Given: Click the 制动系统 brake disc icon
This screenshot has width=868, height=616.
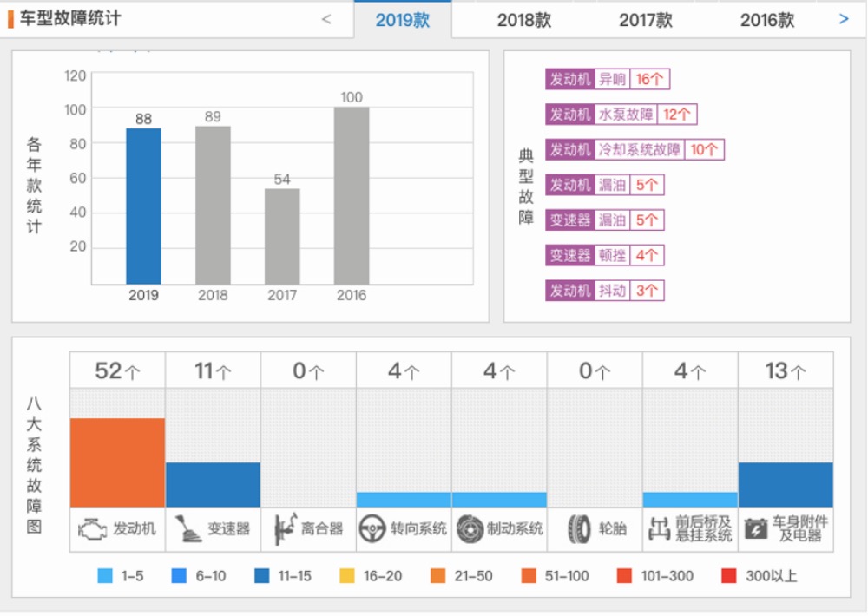Looking at the screenshot, I should [471, 529].
